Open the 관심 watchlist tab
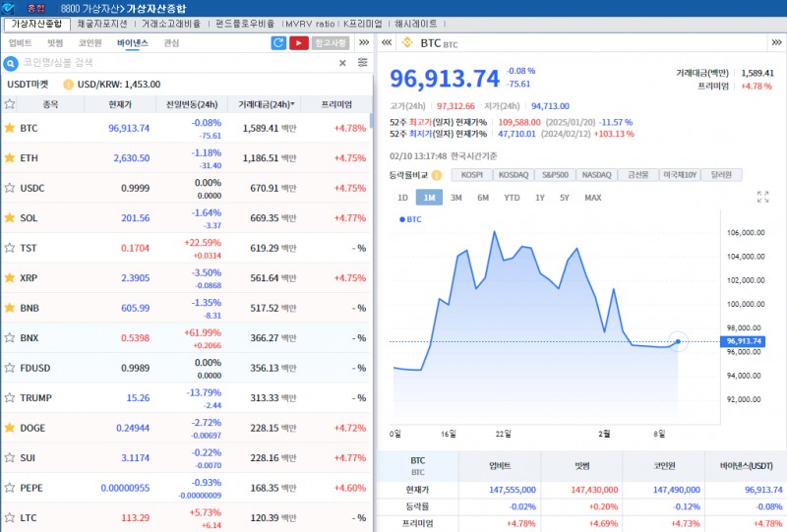Viewport: 787px width, 532px height. point(171,43)
